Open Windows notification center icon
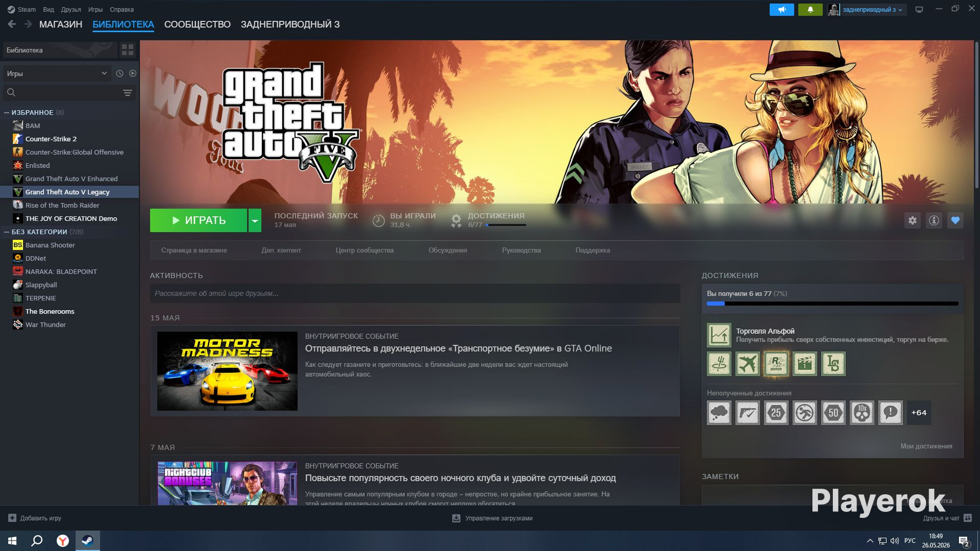This screenshot has width=980, height=551. pyautogui.click(x=964, y=541)
